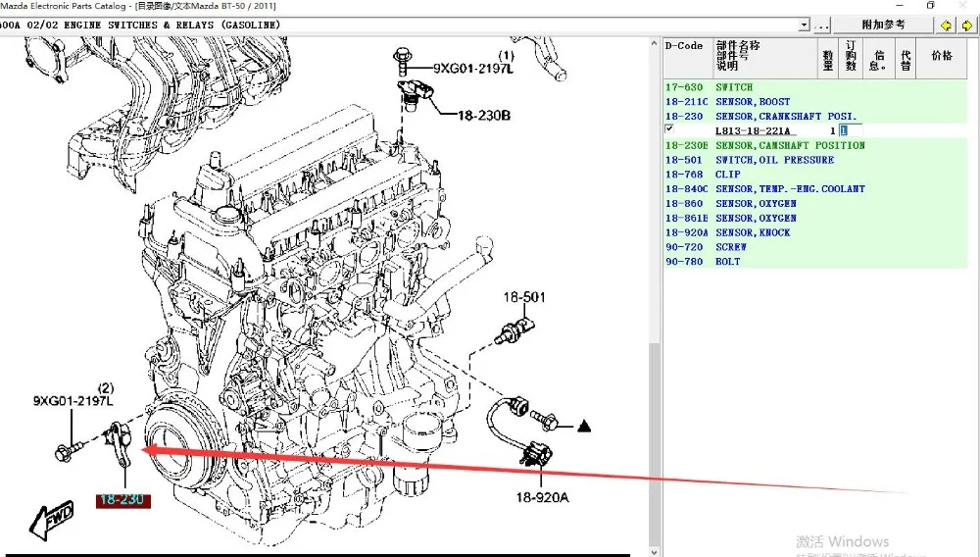The width and height of the screenshot is (980, 557).
Task: Click the diagram scrollbar thumb
Action: (655, 444)
